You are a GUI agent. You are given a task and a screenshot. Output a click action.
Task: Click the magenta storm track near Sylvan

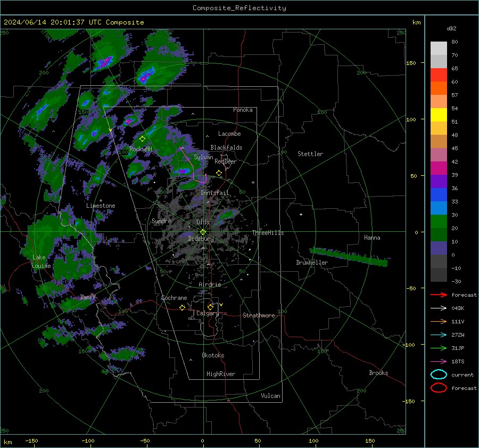pos(193,167)
